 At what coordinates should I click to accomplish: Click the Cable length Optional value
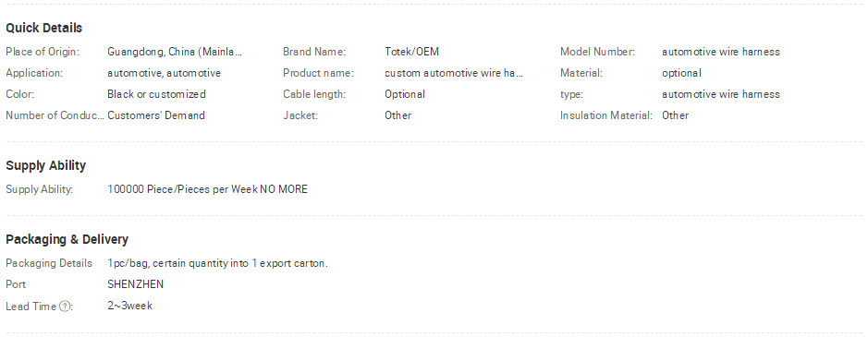[x=405, y=94]
